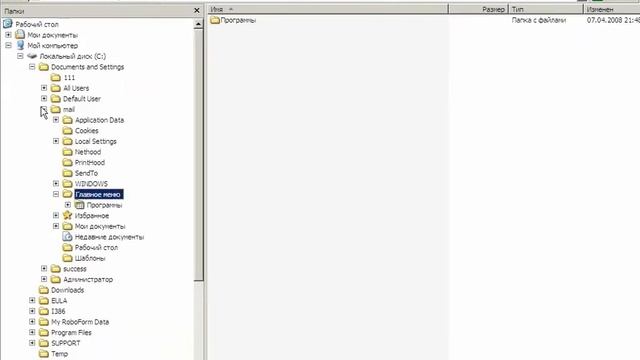Select Мои документы under mail folder
Viewport: 640px width, 360px height.
tap(100, 226)
